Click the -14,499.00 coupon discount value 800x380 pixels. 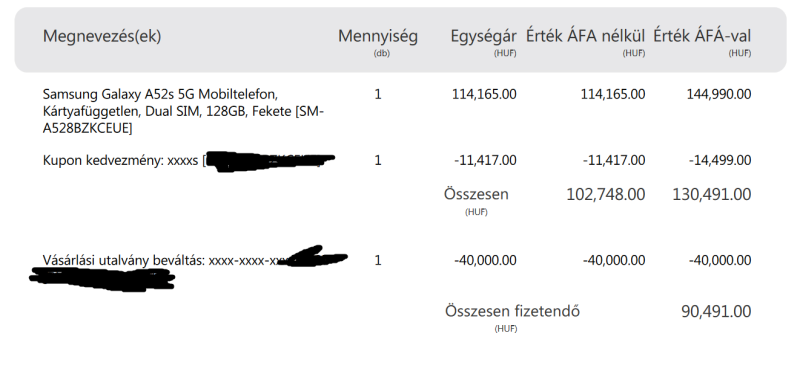(x=720, y=160)
